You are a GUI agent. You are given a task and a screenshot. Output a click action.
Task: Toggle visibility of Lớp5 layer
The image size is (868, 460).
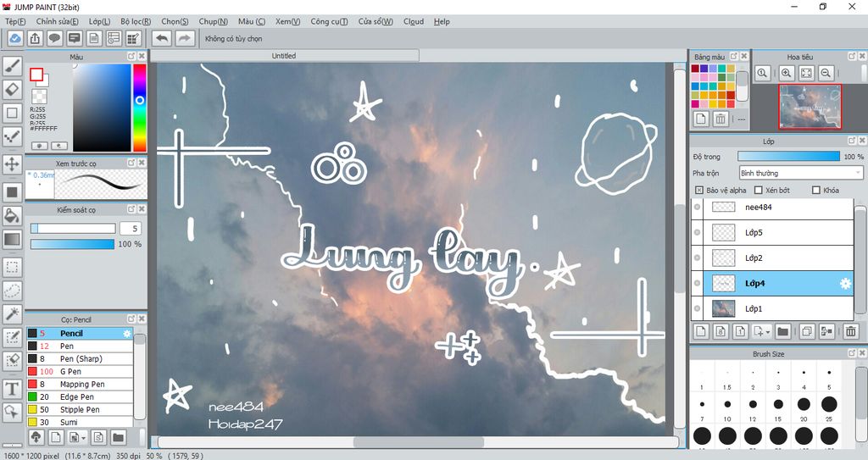(x=697, y=232)
